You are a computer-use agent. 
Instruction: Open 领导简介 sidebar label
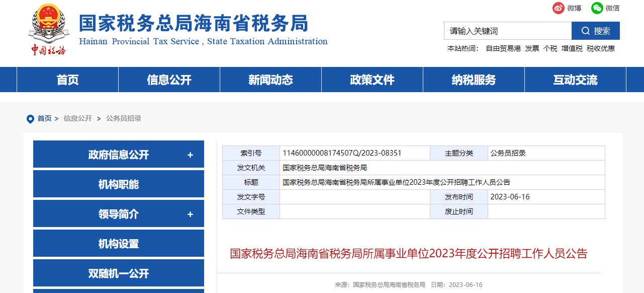(119, 214)
